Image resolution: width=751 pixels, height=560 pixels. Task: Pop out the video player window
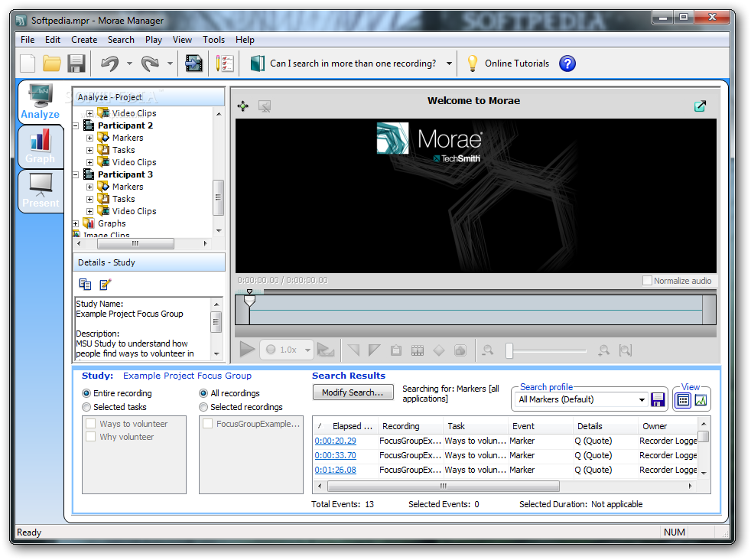click(700, 106)
